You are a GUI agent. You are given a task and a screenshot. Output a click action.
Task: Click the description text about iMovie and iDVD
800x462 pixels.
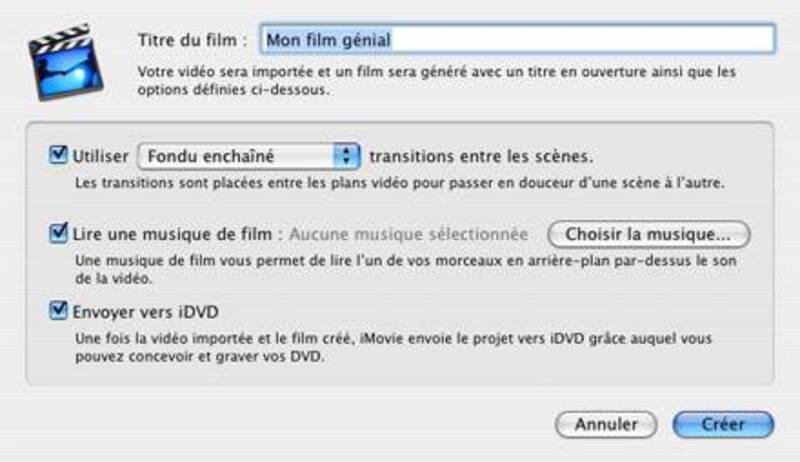tap(393, 347)
